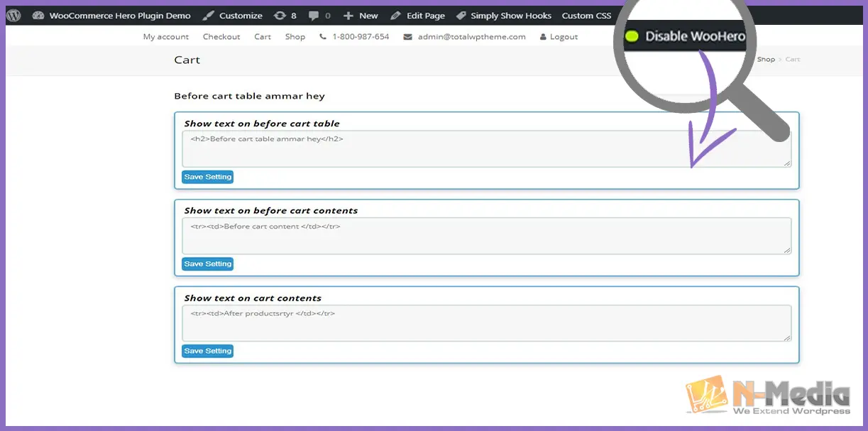Image resolution: width=868 pixels, height=431 pixels.
Task: Click the pencil icon beside Edit Page
Action: click(x=395, y=16)
